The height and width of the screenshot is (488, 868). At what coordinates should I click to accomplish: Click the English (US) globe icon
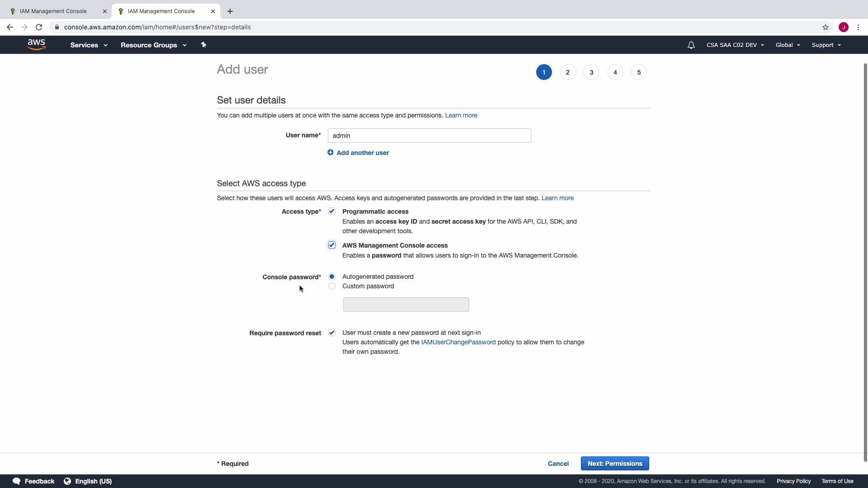pyautogui.click(x=67, y=481)
